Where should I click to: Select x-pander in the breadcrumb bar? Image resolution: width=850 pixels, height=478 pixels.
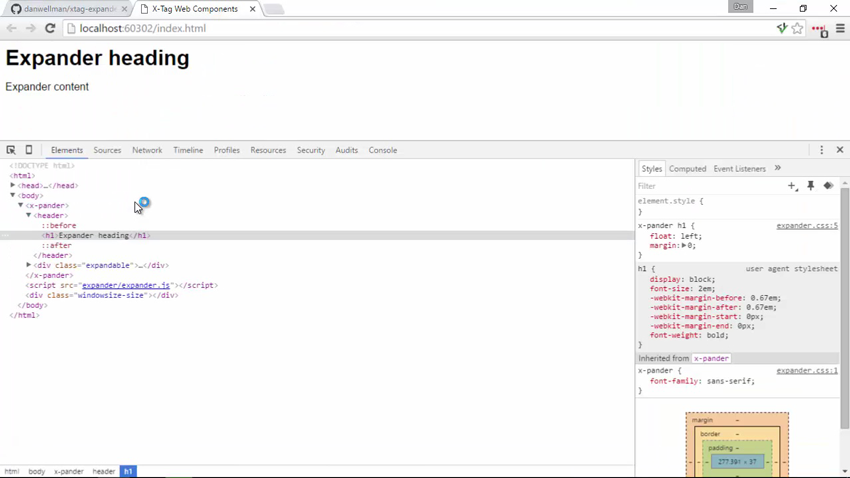click(69, 471)
